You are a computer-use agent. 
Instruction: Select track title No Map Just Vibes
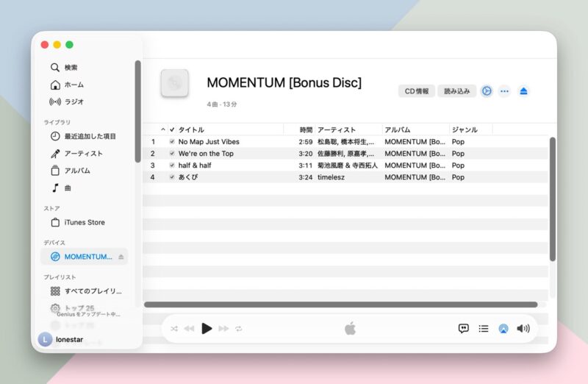point(209,141)
